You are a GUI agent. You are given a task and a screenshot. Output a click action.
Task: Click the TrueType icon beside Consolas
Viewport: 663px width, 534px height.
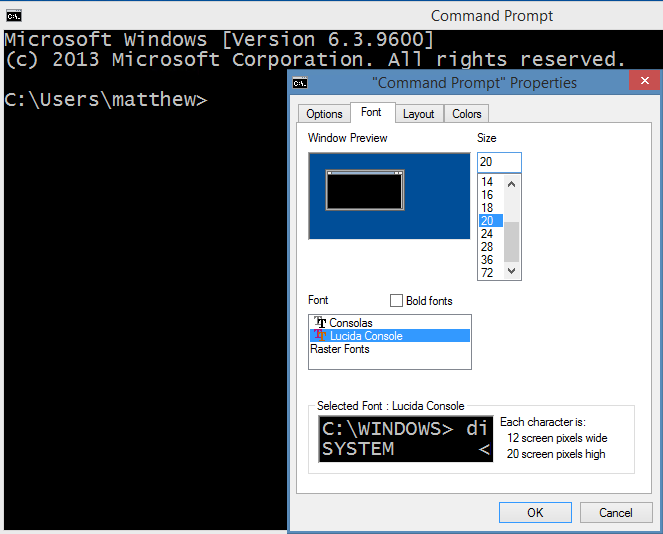[x=320, y=323]
